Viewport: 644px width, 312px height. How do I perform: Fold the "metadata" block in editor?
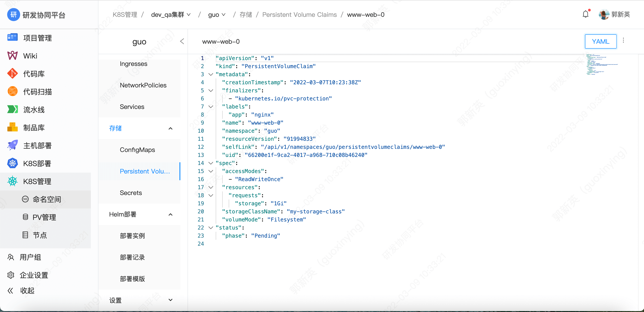[x=211, y=74]
